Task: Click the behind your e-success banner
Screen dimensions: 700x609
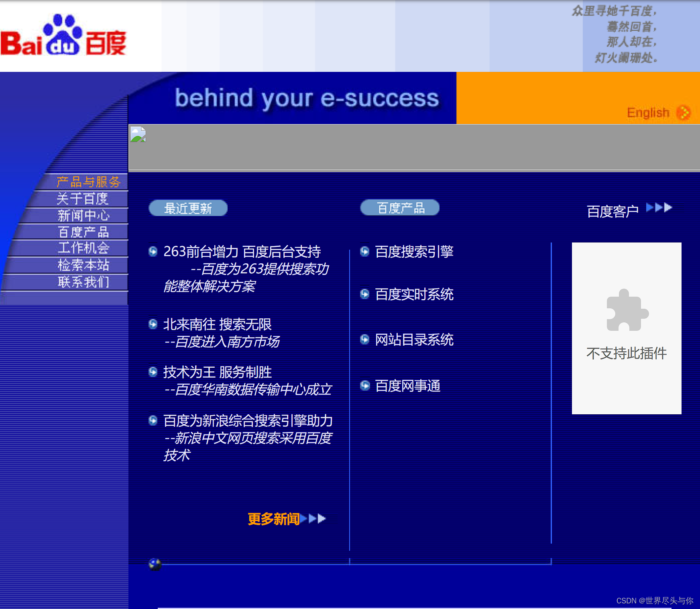Action: pyautogui.click(x=307, y=98)
